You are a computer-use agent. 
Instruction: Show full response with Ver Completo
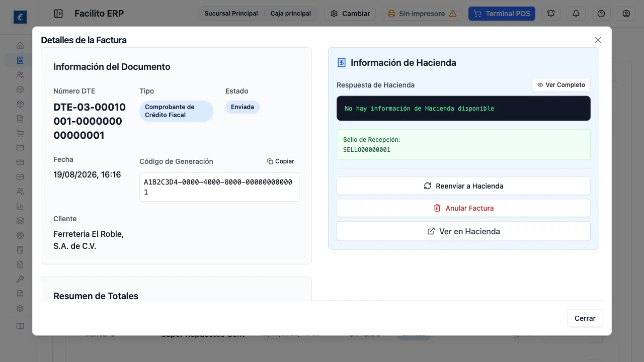click(561, 85)
